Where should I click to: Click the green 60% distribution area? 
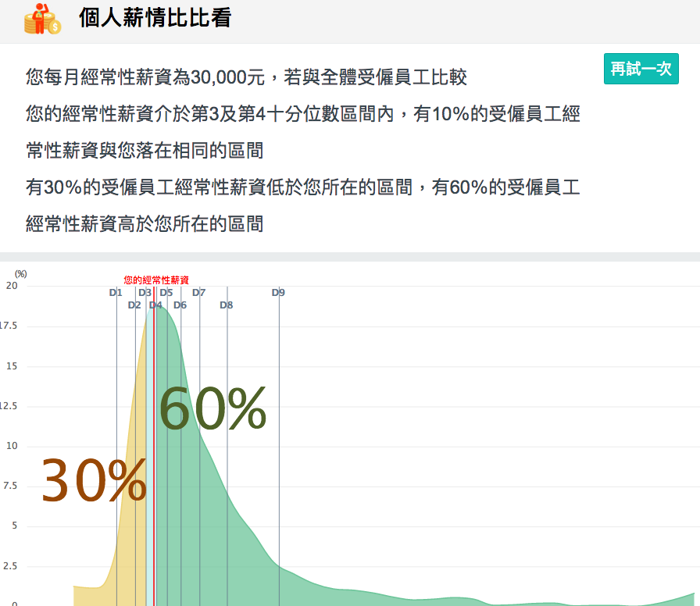coord(212,406)
